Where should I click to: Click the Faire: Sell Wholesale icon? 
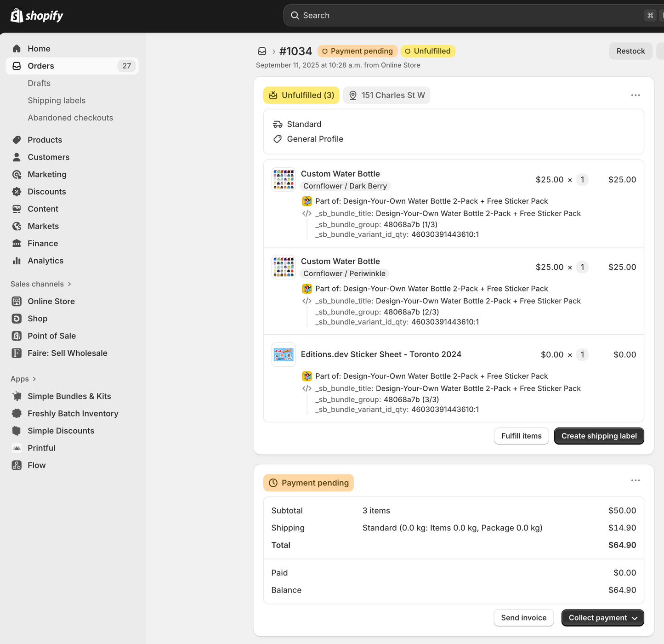click(17, 353)
